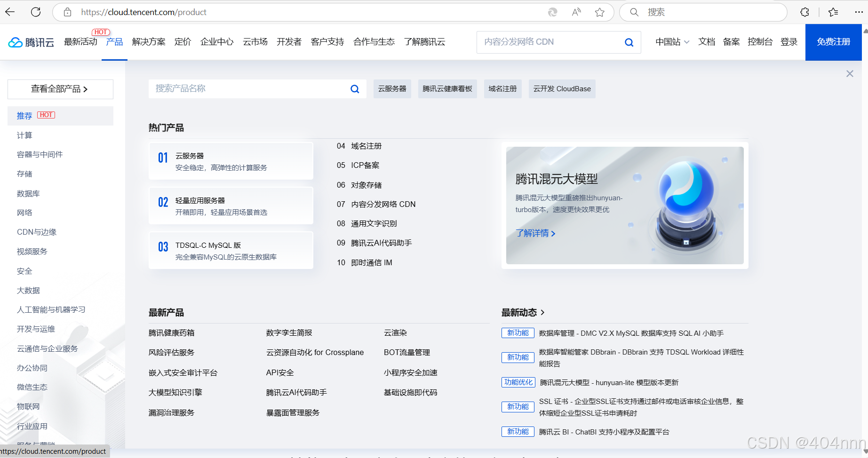Open 09 腾讯云AI代码助手 in the list

[x=374, y=243]
